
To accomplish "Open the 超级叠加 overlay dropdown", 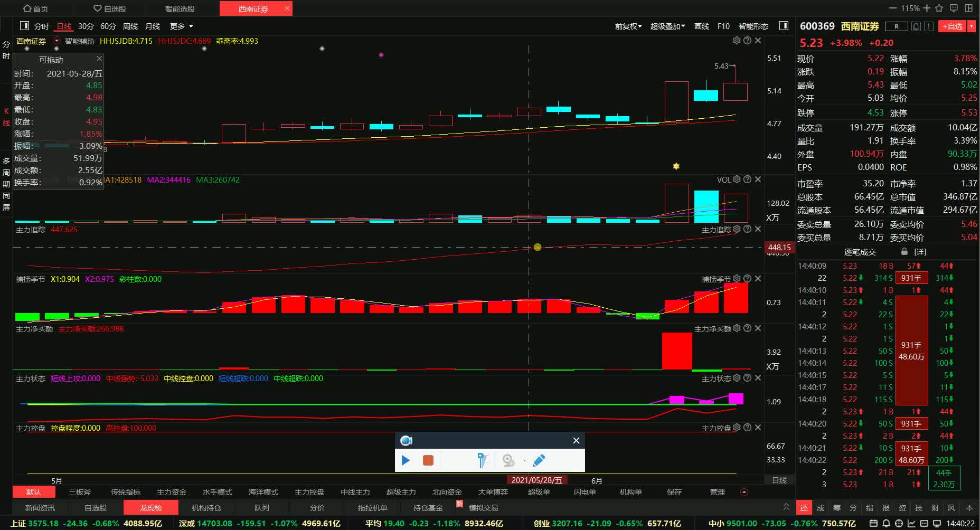I will coord(667,26).
